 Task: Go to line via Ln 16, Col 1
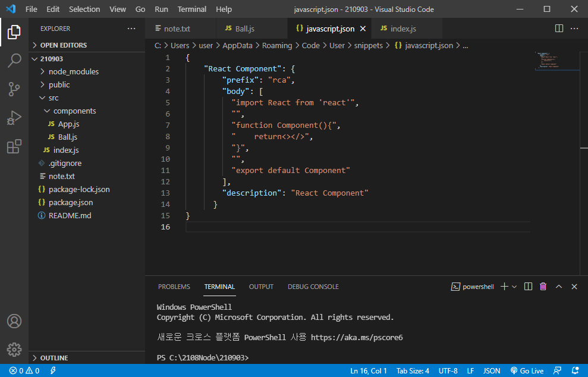(368, 370)
